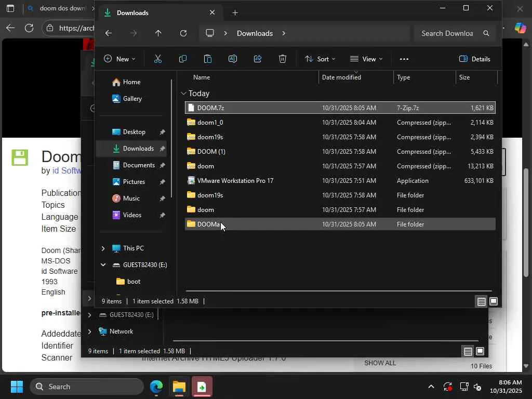This screenshot has width=532, height=399.
Task: Click the taskbar clock and date
Action: (x=506, y=387)
